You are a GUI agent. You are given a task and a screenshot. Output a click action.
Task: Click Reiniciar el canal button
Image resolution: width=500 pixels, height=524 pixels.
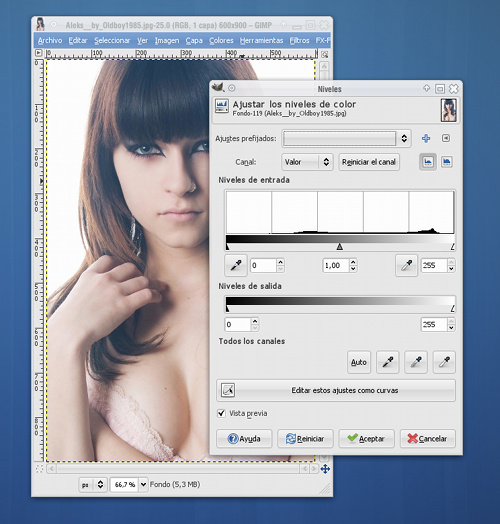369,162
